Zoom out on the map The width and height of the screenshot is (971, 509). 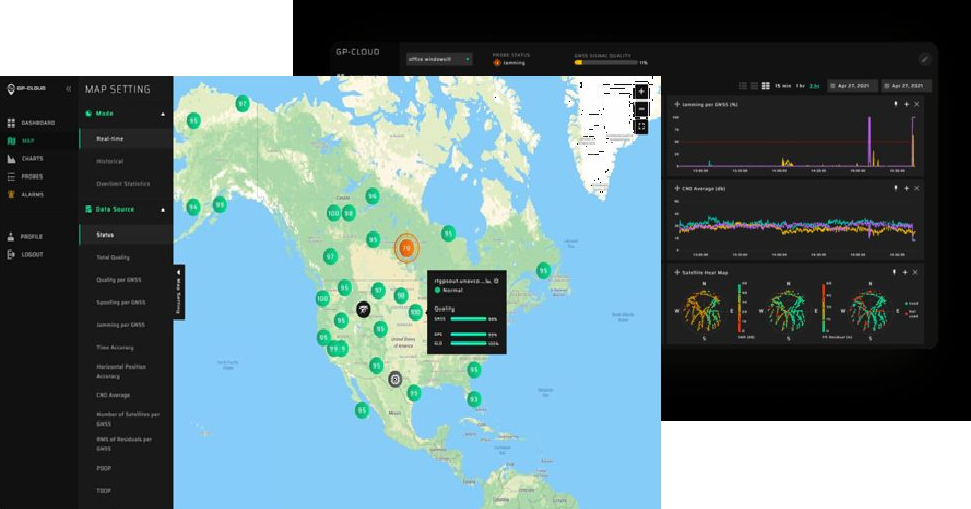click(x=641, y=109)
